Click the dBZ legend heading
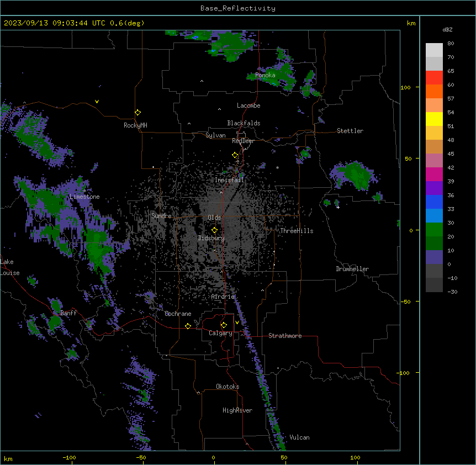 [x=447, y=30]
